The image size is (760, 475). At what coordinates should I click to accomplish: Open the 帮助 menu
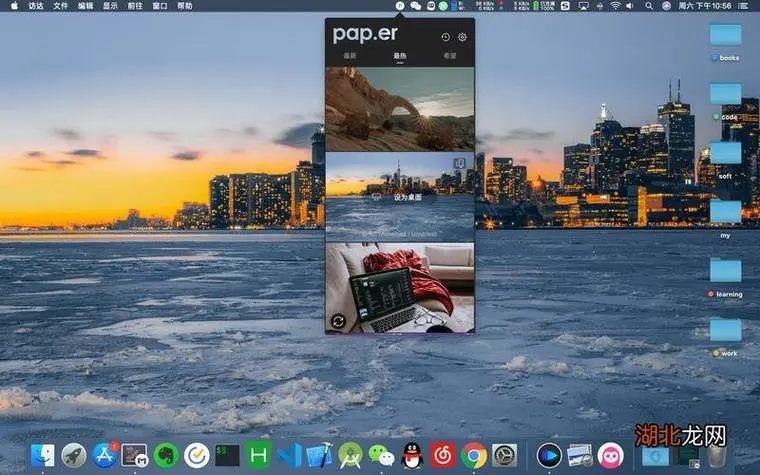tap(185, 6)
